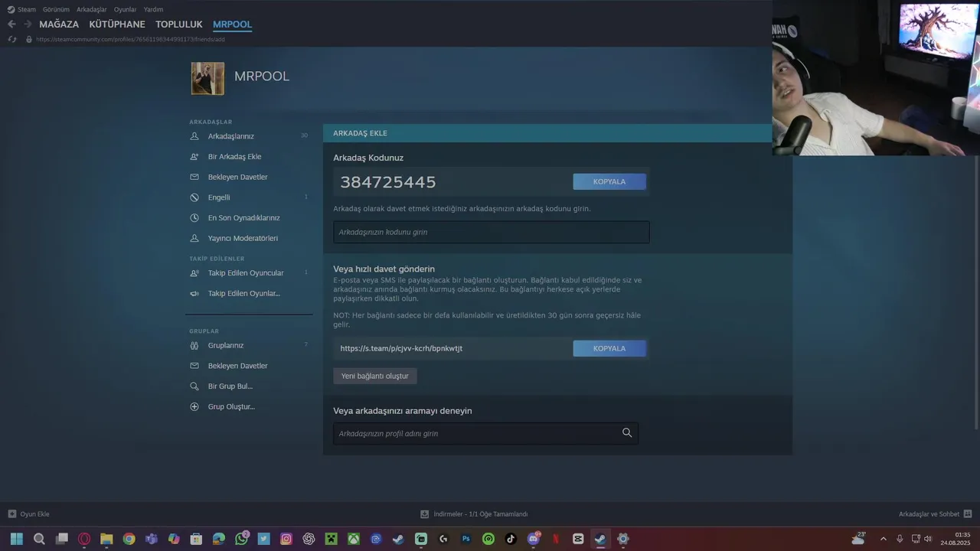Screen dimensions: 980x551
Task: Open MRPOOL profile avatar
Action: (207, 78)
